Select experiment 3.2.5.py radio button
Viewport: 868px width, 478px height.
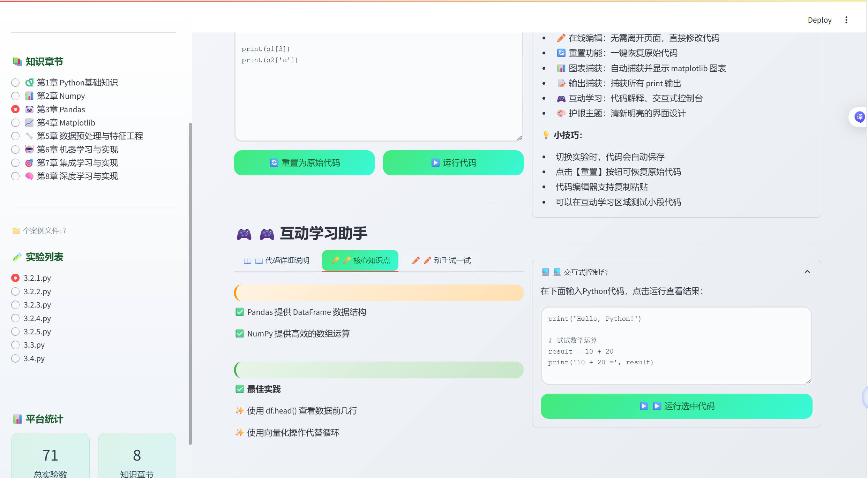point(15,332)
